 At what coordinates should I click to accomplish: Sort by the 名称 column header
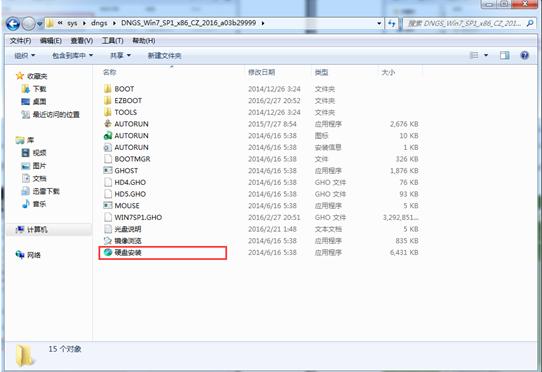click(109, 72)
